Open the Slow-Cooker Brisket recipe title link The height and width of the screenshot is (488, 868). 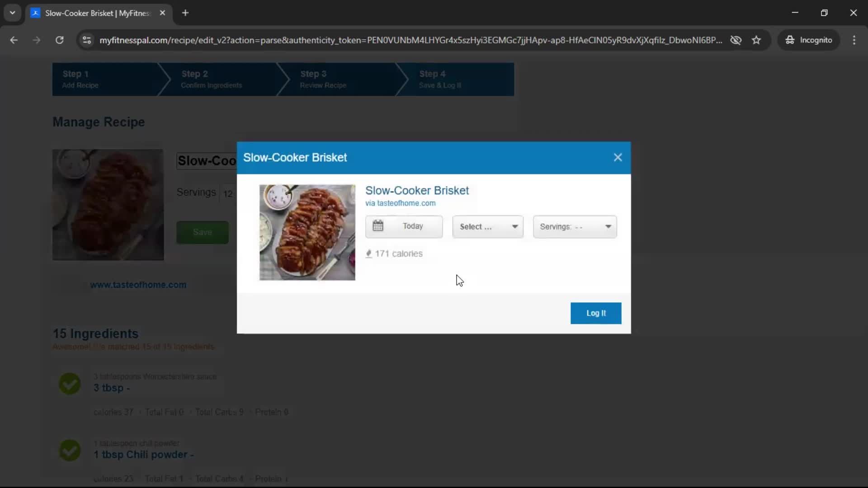click(x=417, y=191)
